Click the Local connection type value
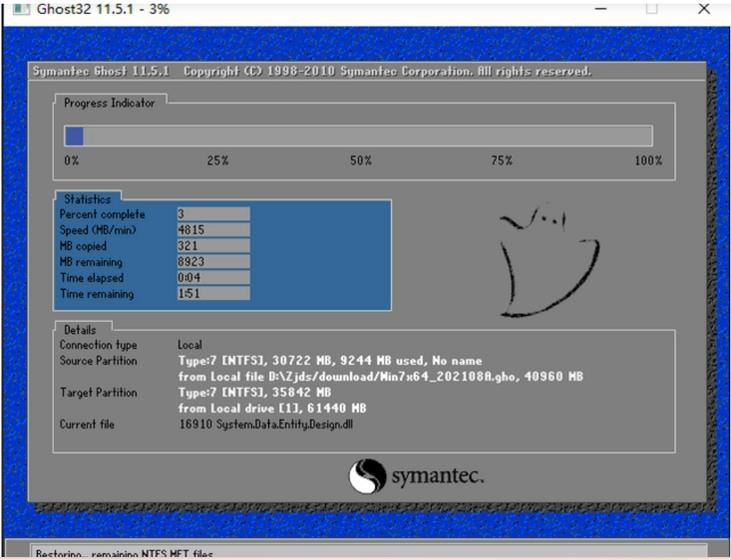 click(x=190, y=345)
